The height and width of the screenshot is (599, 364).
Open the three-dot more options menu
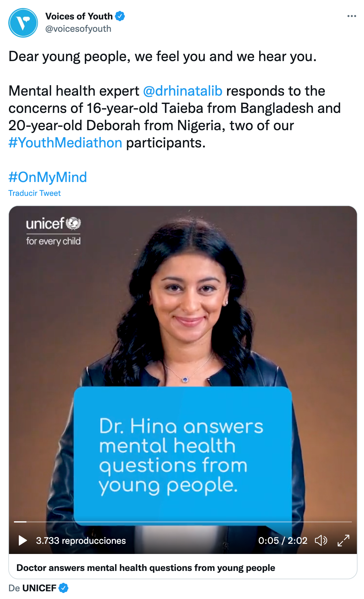coord(351,16)
